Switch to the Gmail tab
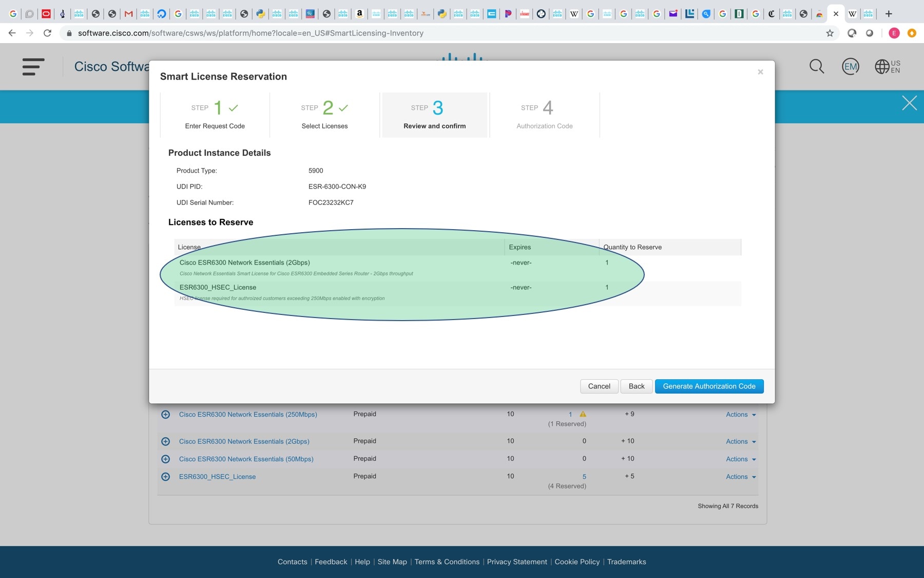Image resolution: width=924 pixels, height=578 pixels. pyautogui.click(x=128, y=14)
